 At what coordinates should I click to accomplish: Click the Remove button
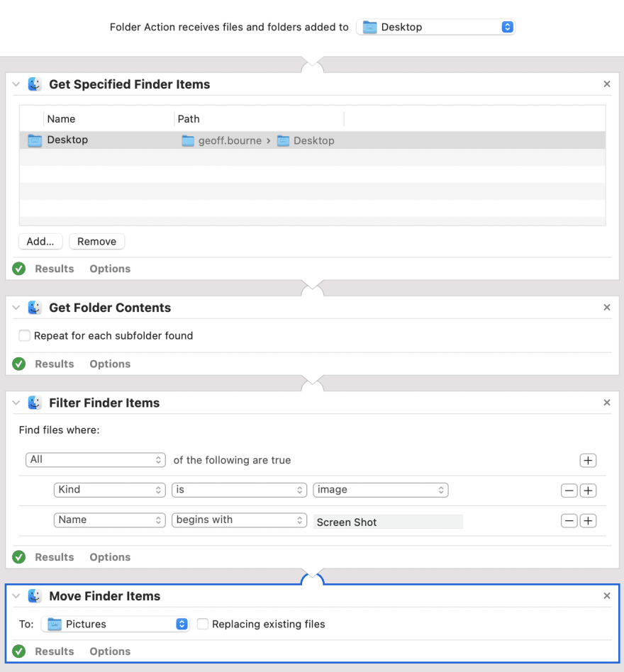coord(97,241)
